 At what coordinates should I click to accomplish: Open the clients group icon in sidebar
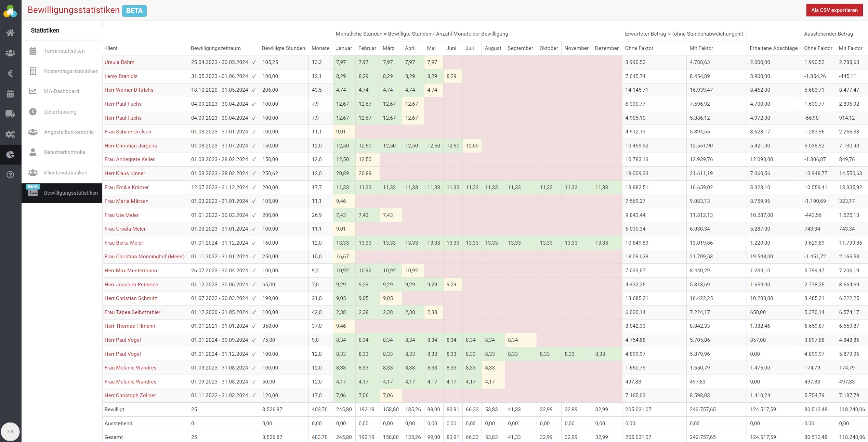10,53
